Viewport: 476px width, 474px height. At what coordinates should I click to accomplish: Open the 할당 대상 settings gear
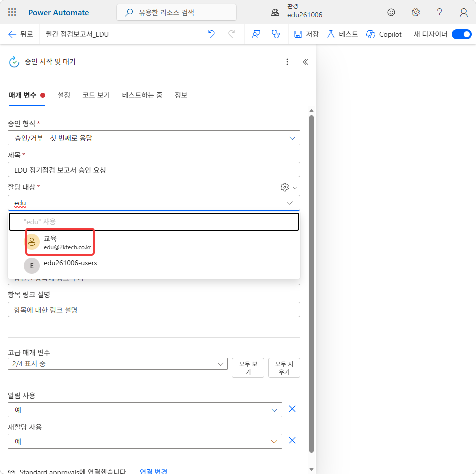[x=285, y=187]
